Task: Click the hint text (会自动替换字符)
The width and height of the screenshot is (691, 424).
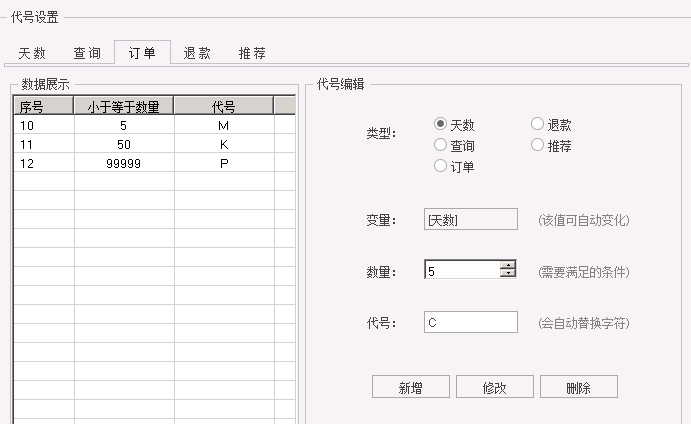Action: click(583, 323)
